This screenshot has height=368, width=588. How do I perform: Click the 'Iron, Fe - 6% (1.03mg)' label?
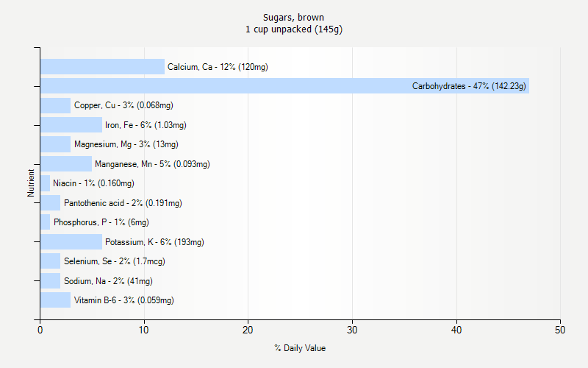coord(146,125)
